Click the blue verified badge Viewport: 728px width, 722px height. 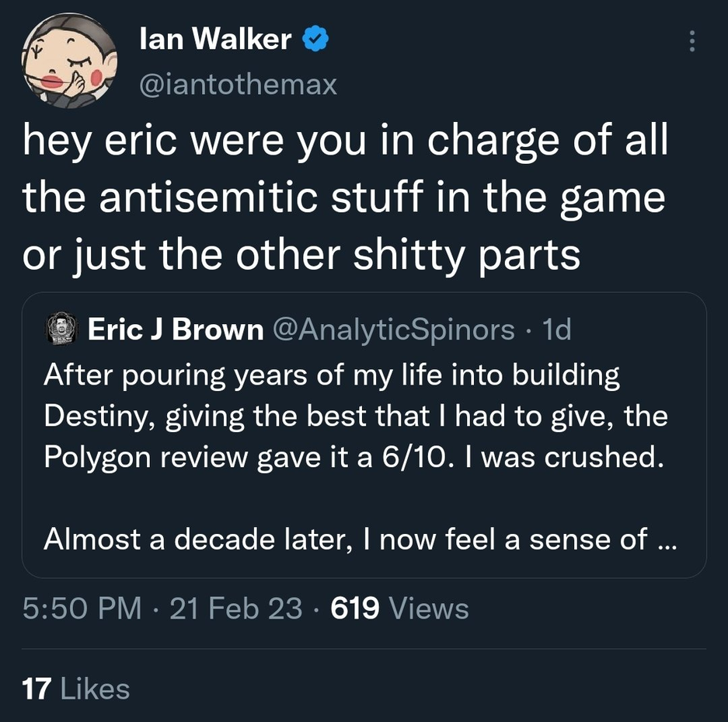coord(315,40)
